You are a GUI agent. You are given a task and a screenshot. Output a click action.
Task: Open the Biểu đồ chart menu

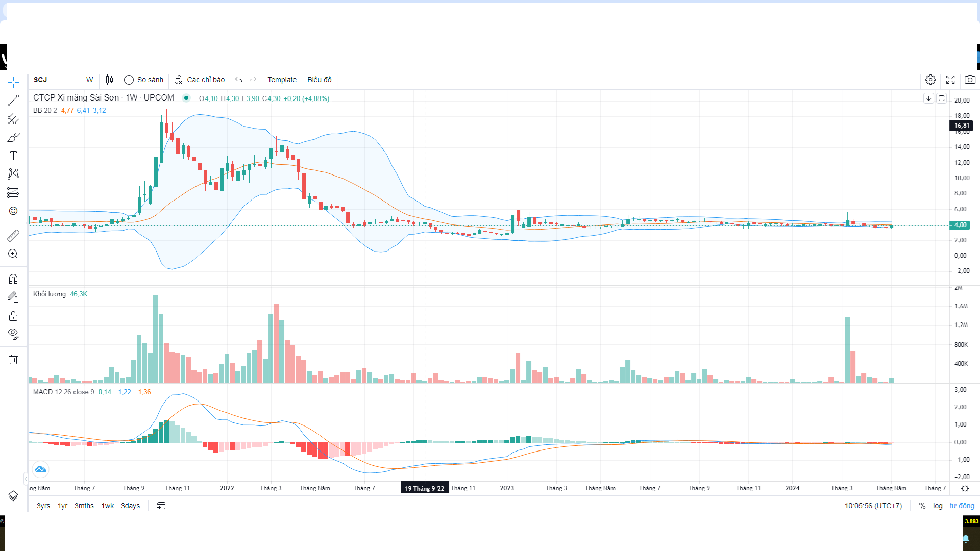(x=320, y=80)
